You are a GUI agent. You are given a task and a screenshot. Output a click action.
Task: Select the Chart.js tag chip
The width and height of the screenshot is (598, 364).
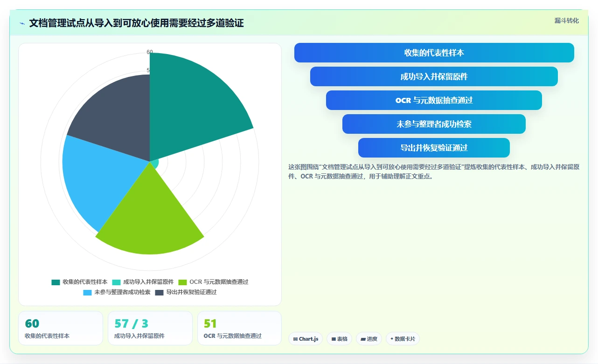click(x=306, y=339)
